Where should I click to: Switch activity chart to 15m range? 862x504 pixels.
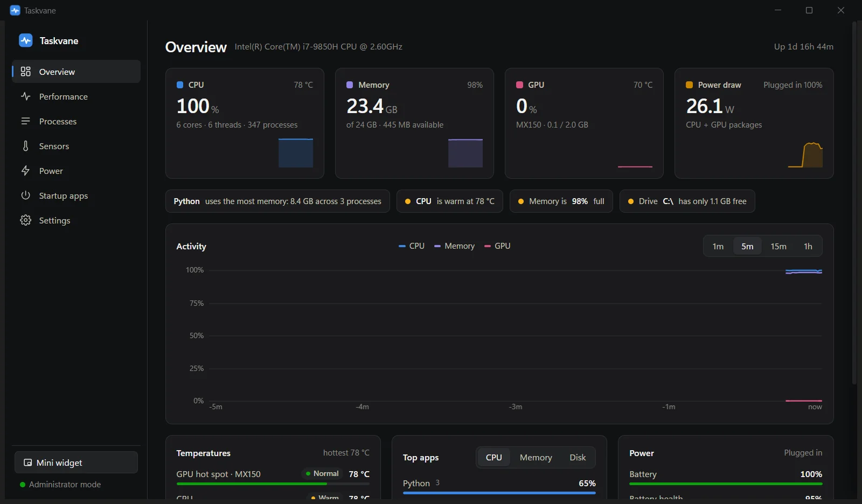(778, 246)
